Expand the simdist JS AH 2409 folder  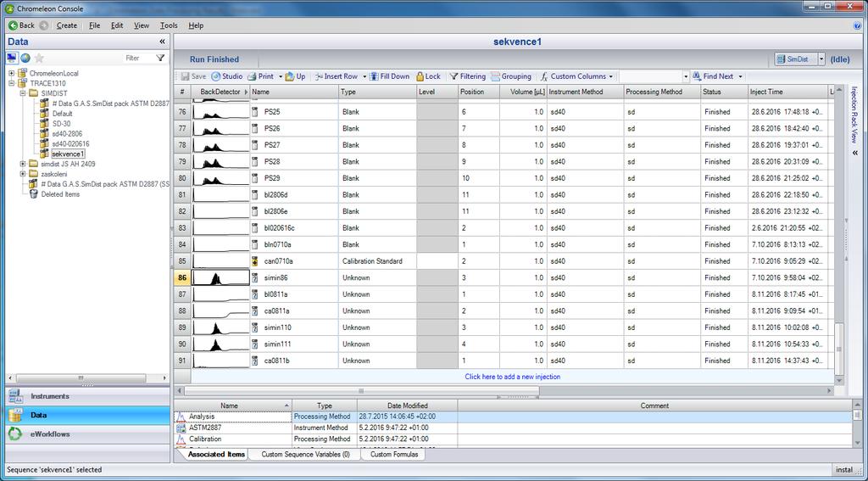coord(23,164)
